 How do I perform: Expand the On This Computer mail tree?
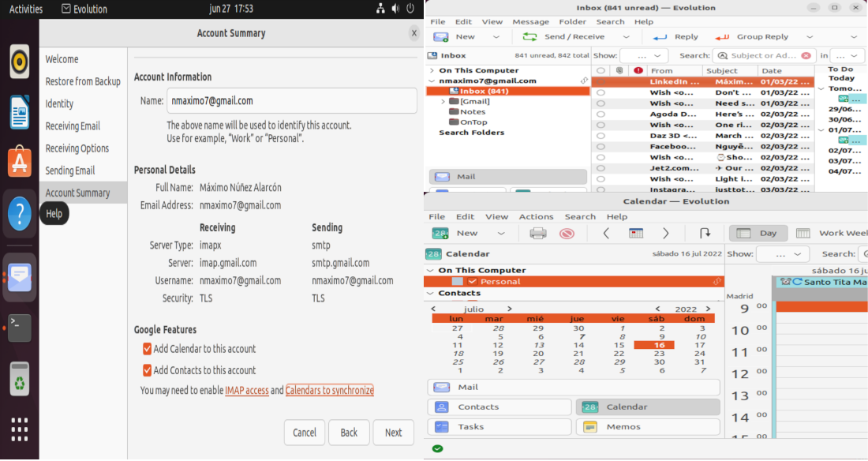click(430, 69)
